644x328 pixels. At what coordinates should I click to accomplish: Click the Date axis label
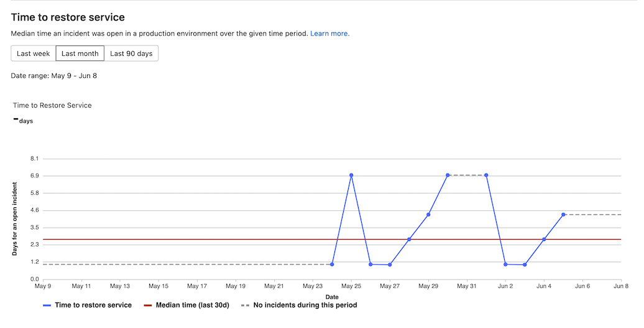(332, 297)
